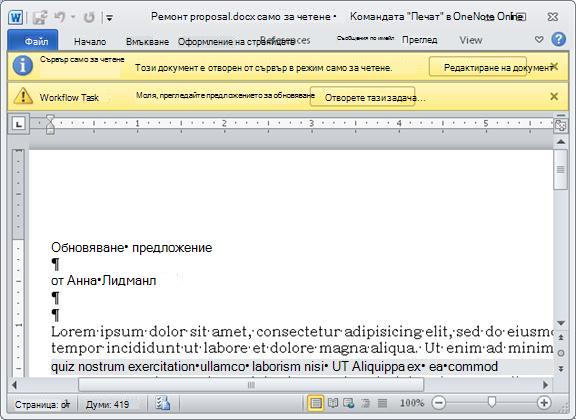Select Draft view icon
This screenshot has width=576, height=420.
[x=382, y=403]
